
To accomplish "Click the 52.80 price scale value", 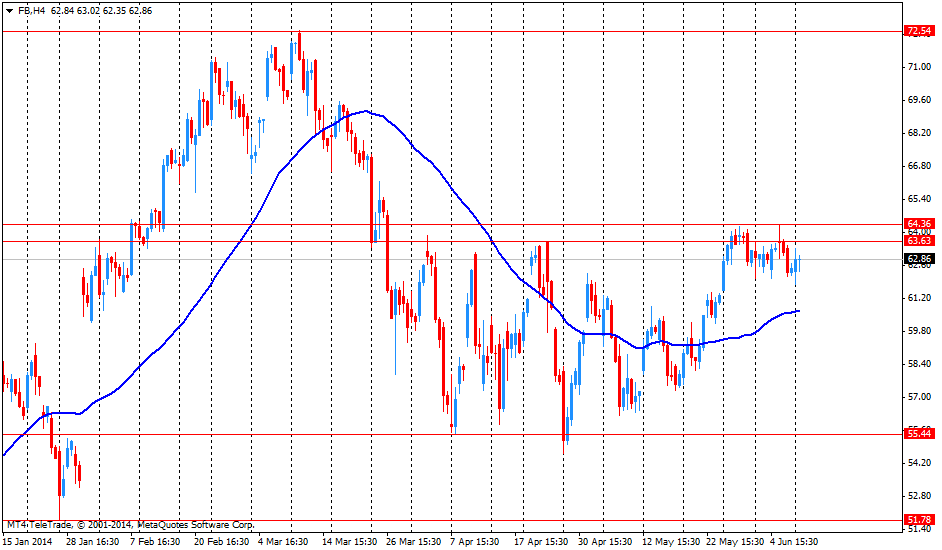I will pos(919,496).
